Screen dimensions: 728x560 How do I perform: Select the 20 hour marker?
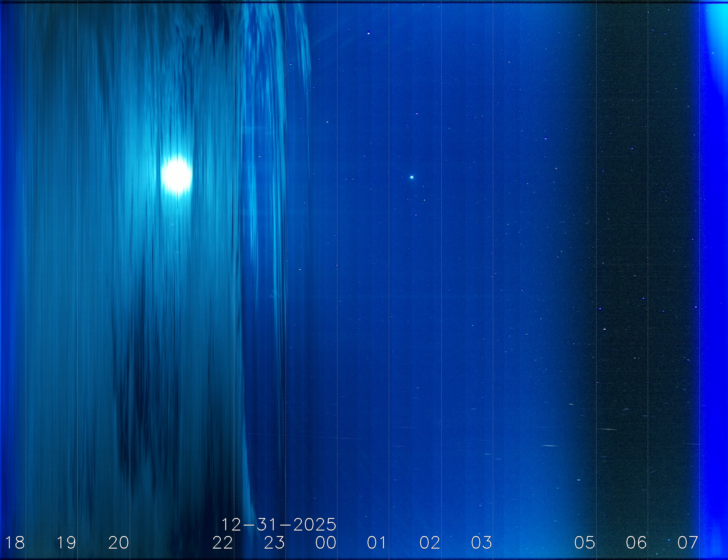point(118,543)
